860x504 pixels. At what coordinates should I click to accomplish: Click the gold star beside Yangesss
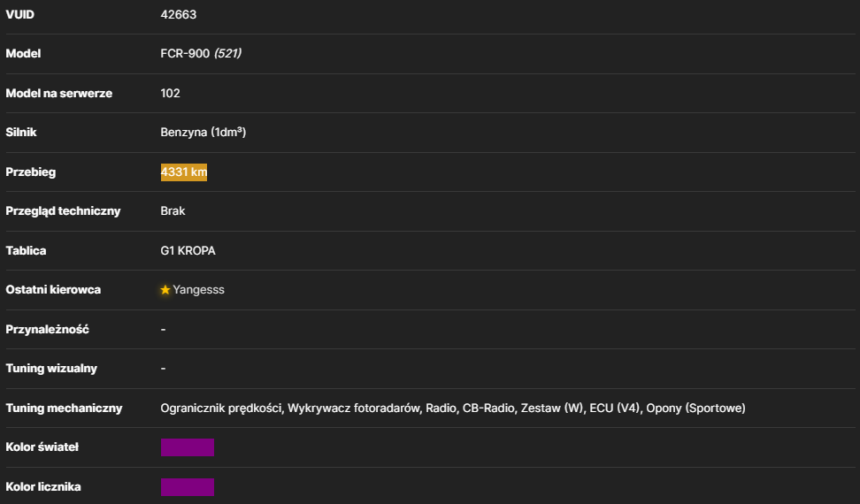click(x=165, y=290)
